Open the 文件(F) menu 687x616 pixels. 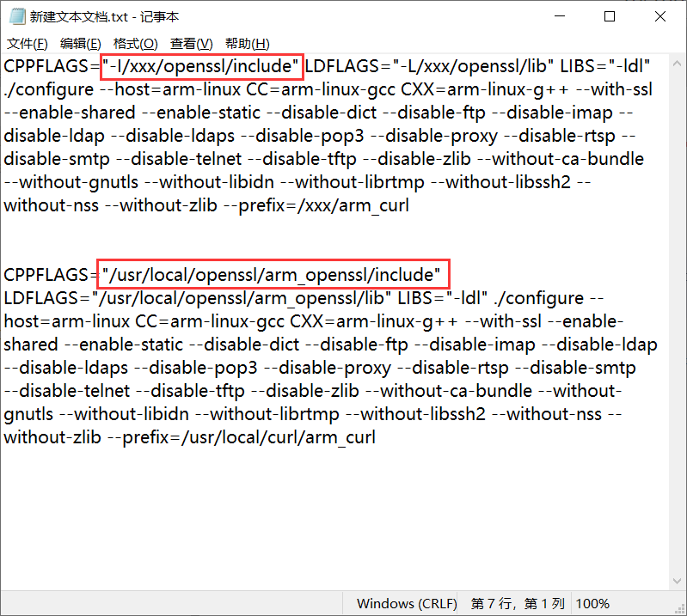[x=28, y=44]
